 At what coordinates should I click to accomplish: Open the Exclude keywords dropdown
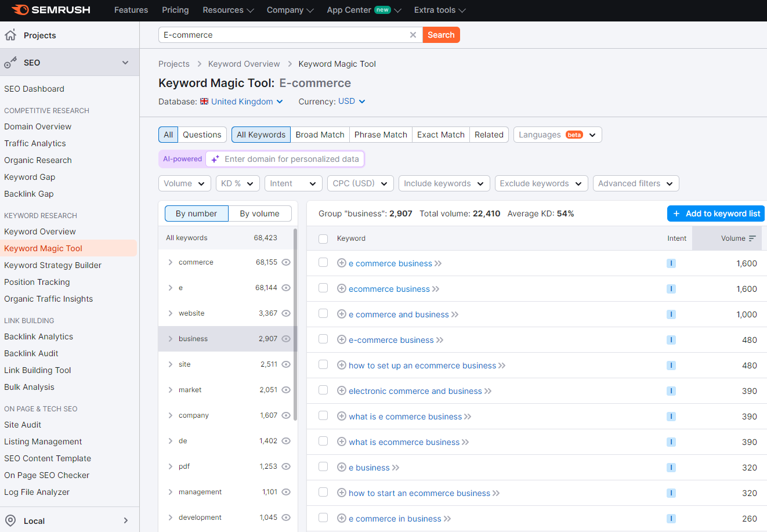point(541,183)
